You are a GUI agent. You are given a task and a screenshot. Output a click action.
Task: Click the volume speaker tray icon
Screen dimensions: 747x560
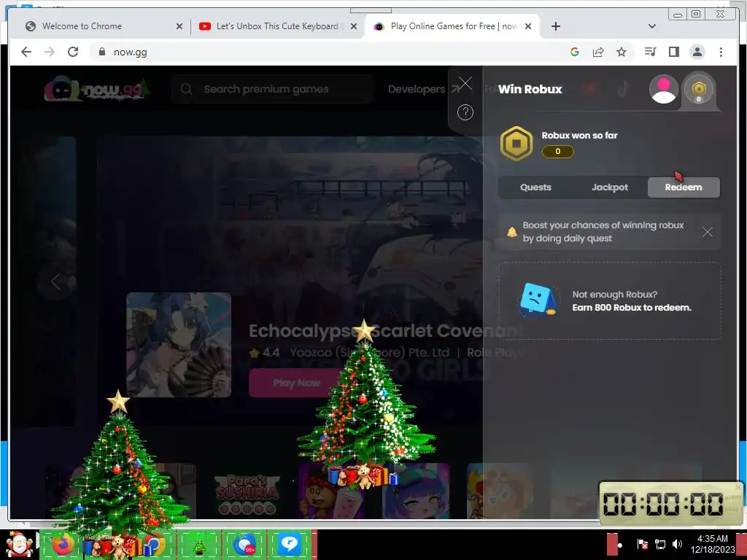677,544
